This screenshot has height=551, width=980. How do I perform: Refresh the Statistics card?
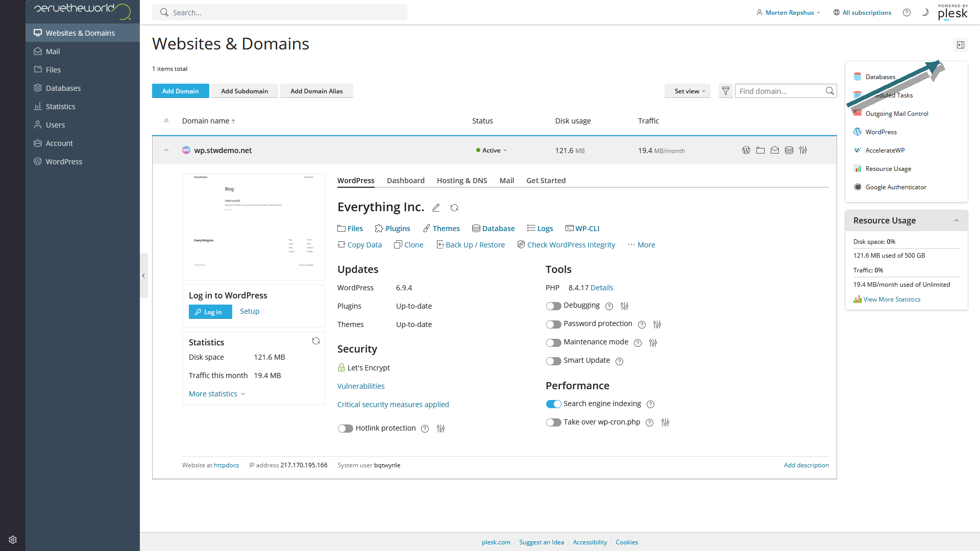pyautogui.click(x=316, y=341)
